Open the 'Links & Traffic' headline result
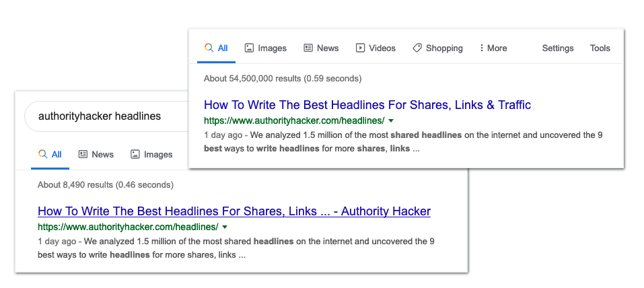This screenshot has height=288, width=644. [x=367, y=105]
